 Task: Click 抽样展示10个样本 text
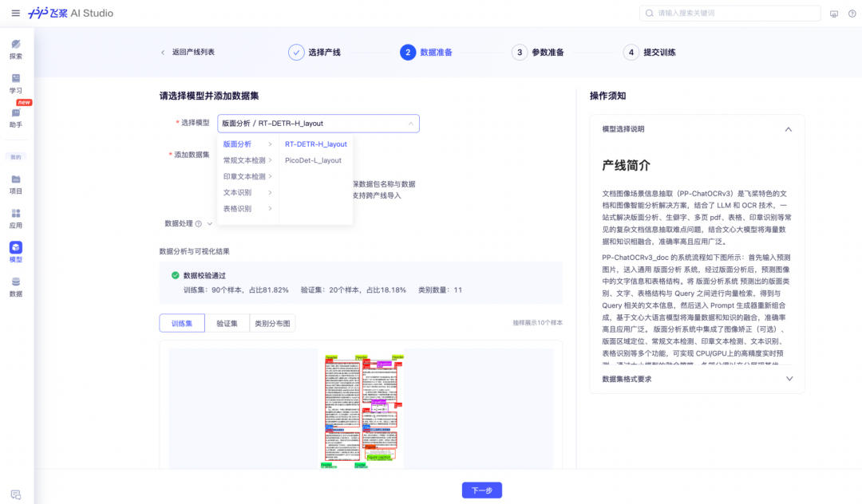(x=538, y=323)
